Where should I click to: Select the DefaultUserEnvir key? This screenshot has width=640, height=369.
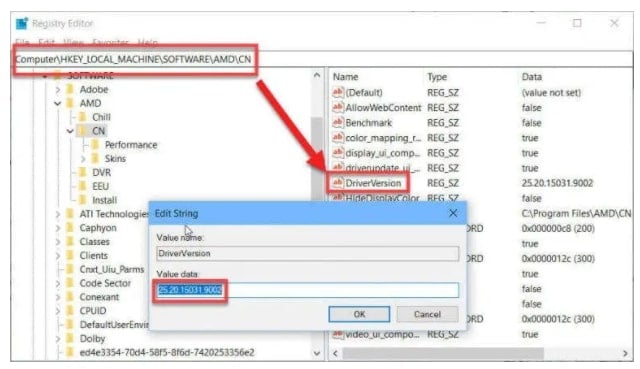pos(114,325)
